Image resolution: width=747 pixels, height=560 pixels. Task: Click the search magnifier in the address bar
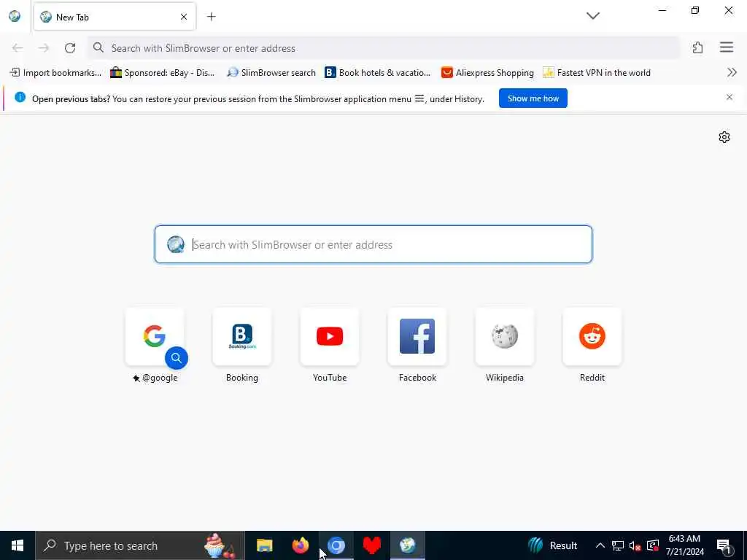pyautogui.click(x=98, y=47)
